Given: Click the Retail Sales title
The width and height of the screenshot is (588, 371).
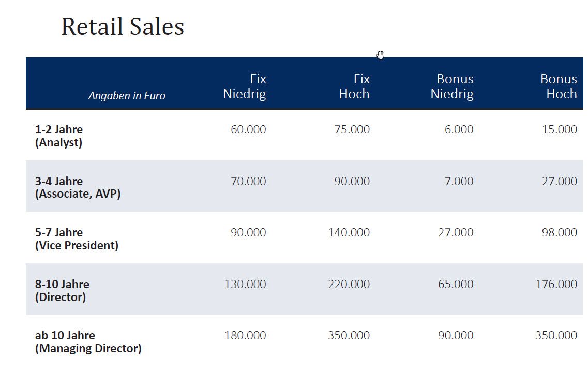Looking at the screenshot, I should coord(123,26).
